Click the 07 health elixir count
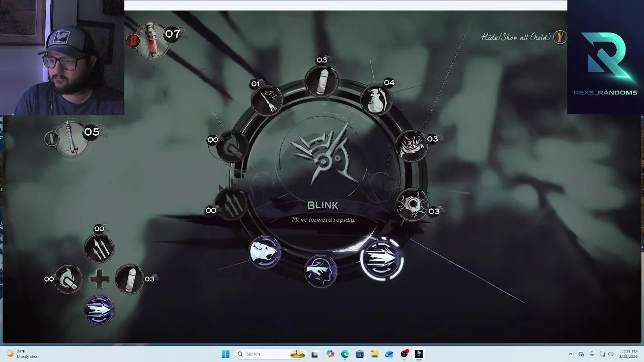 tap(173, 34)
